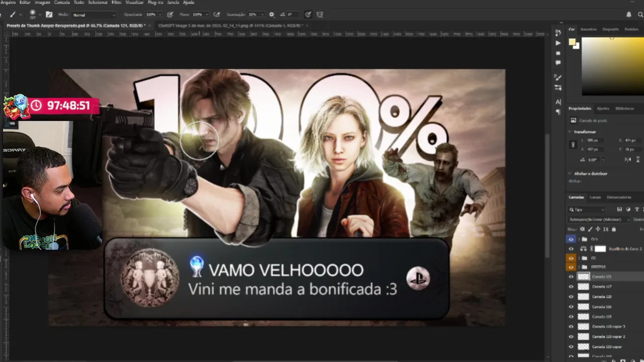Lock image pixels brush icon
This screenshot has width=644, height=362.
click(591, 229)
